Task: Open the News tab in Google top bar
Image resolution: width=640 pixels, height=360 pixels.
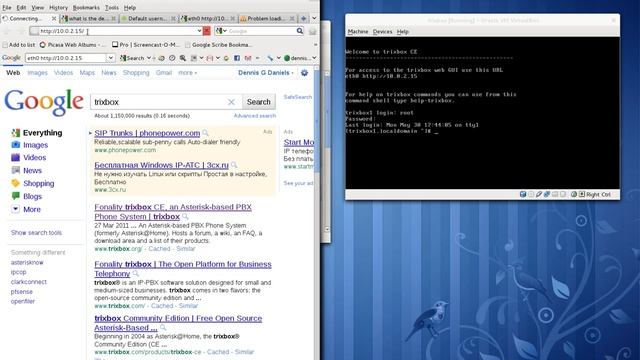Action: pyautogui.click(x=109, y=73)
